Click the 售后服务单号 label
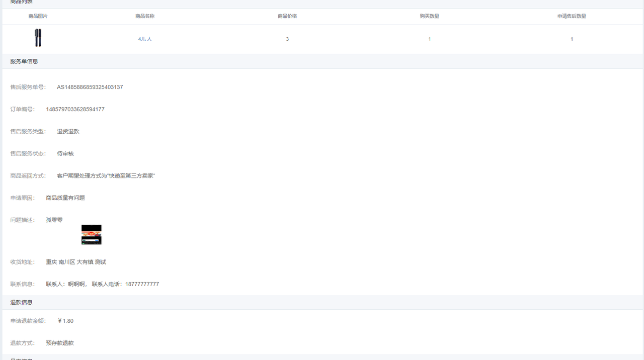 pos(28,87)
